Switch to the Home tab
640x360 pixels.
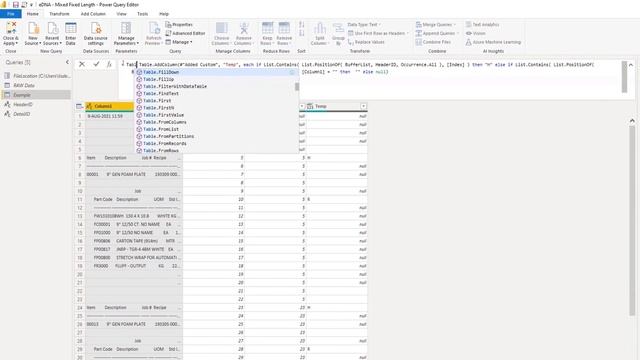(x=33, y=14)
